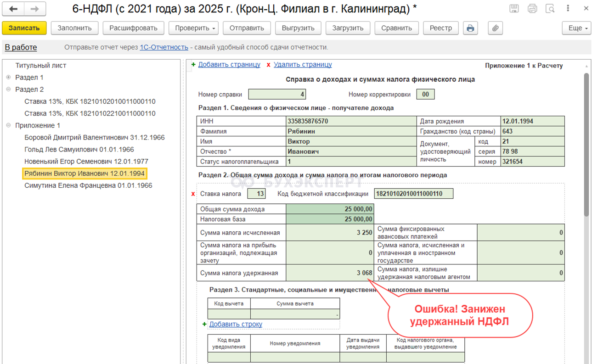Click the red x beside Ставка налога
The width and height of the screenshot is (592, 364).
[x=193, y=194]
